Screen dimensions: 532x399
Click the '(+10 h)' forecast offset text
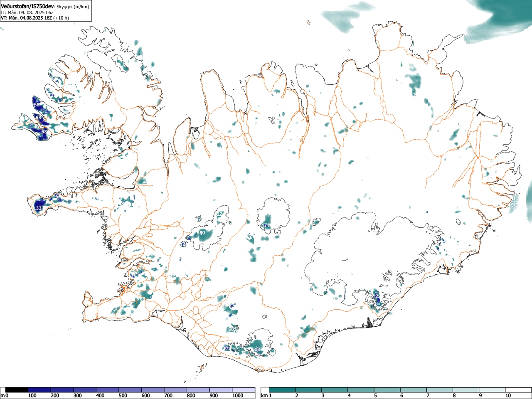tap(61, 18)
